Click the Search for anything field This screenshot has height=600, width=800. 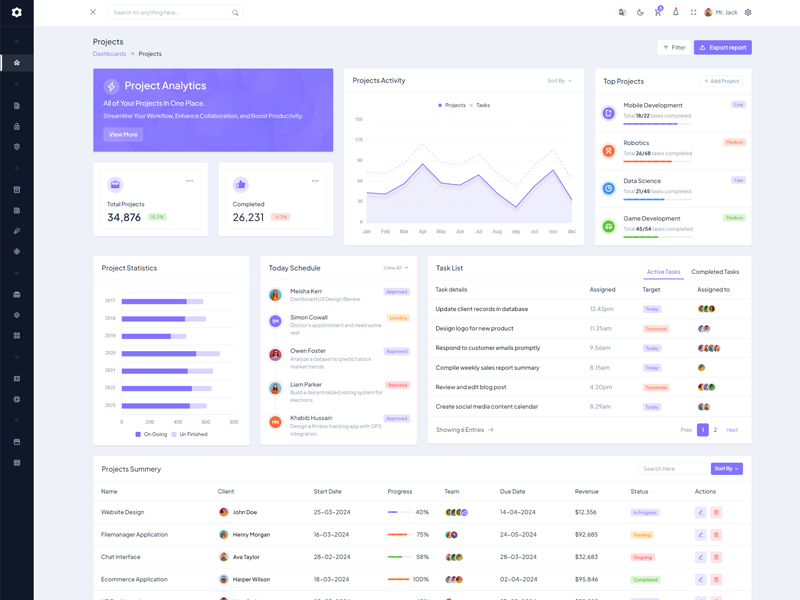click(x=170, y=13)
